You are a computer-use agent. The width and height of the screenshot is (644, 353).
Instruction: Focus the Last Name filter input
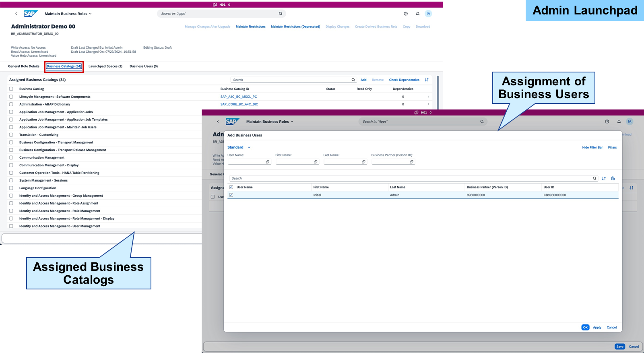345,162
